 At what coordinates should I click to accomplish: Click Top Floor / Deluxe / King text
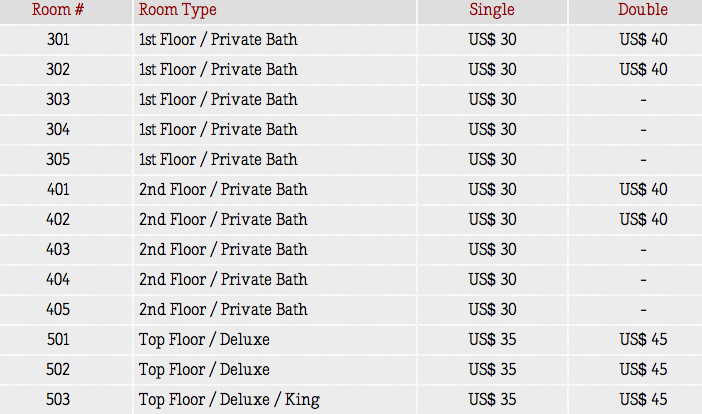click(229, 400)
